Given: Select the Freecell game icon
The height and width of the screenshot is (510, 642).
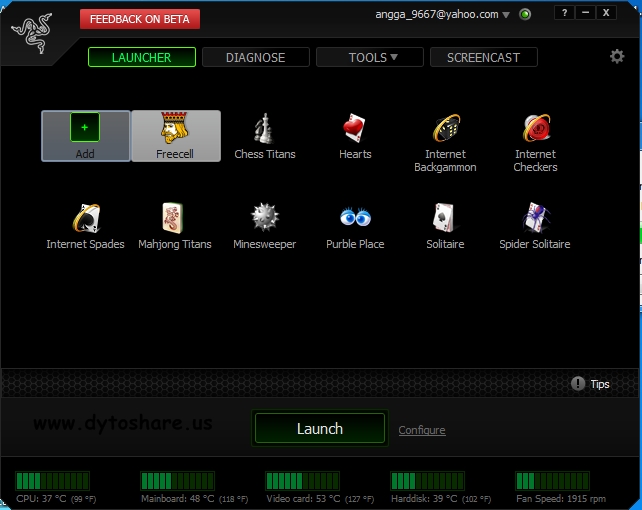Looking at the screenshot, I should point(174,128).
